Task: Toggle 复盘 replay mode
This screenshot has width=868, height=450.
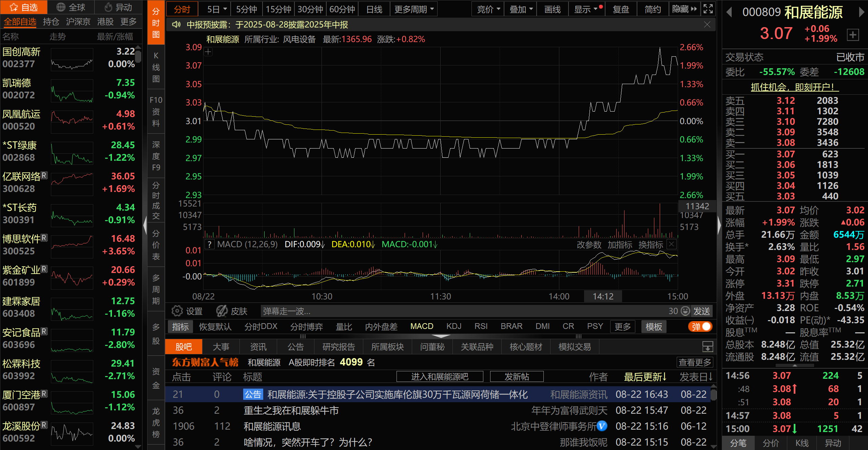Action: pyautogui.click(x=621, y=9)
